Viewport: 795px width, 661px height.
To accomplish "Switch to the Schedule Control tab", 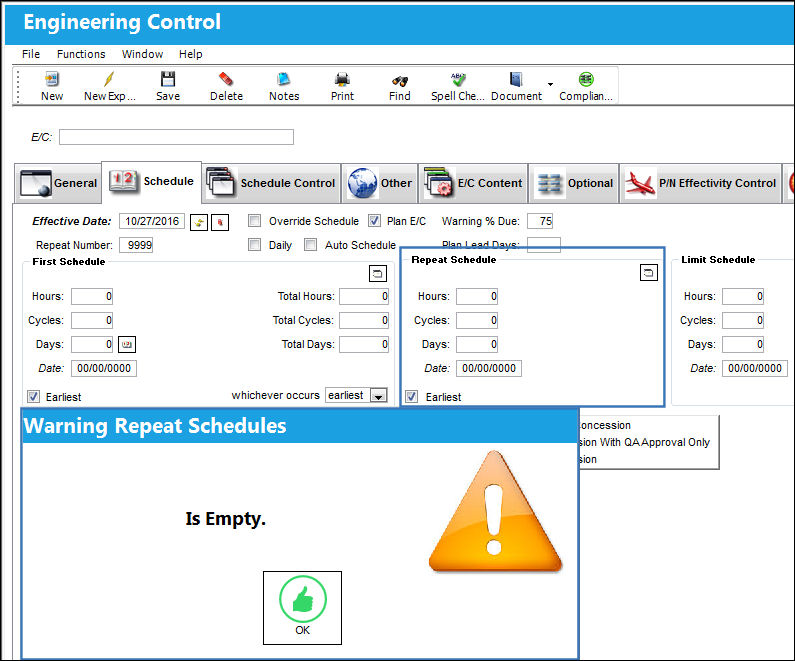I will pos(271,183).
